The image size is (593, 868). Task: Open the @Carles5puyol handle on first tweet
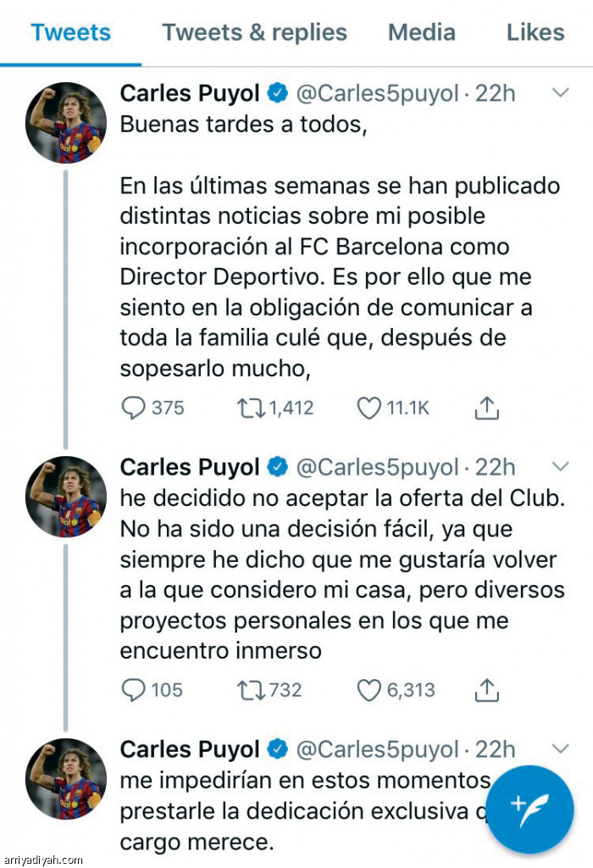point(376,93)
